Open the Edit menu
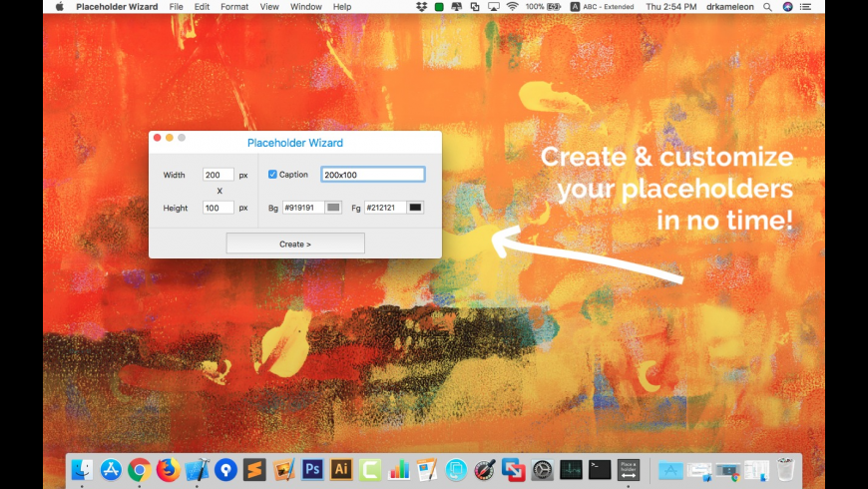The width and height of the screenshot is (868, 489). [x=202, y=7]
